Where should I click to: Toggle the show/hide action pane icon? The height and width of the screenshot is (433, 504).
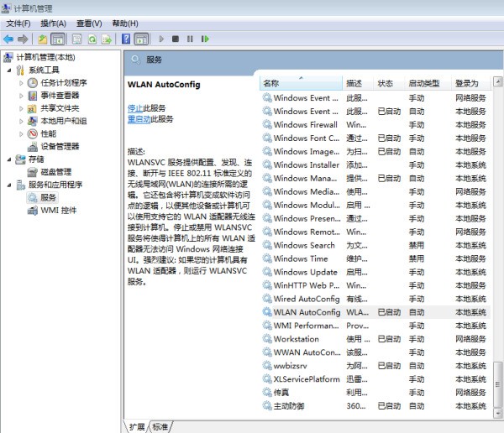pos(141,39)
